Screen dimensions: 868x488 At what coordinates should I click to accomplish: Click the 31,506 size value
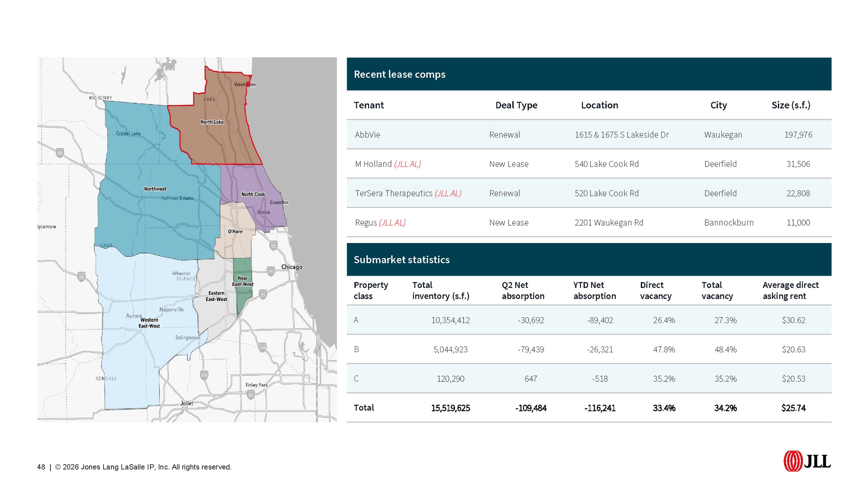coord(798,164)
